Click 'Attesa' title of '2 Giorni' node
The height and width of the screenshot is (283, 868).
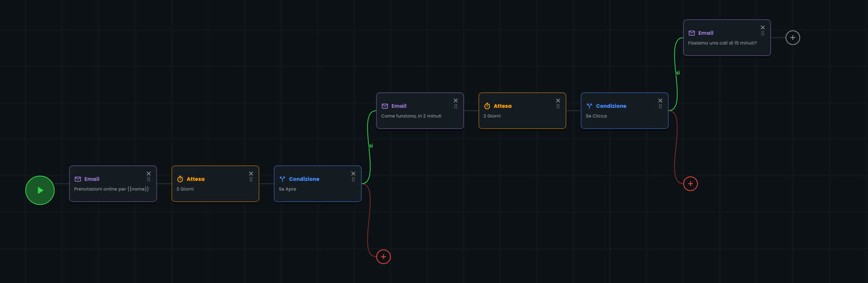[502, 106]
